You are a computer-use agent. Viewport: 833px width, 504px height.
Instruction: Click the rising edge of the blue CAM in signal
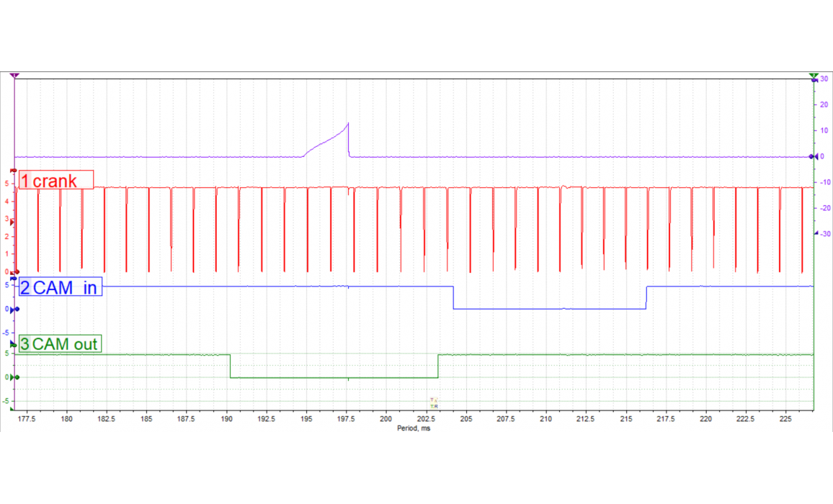(x=646, y=297)
